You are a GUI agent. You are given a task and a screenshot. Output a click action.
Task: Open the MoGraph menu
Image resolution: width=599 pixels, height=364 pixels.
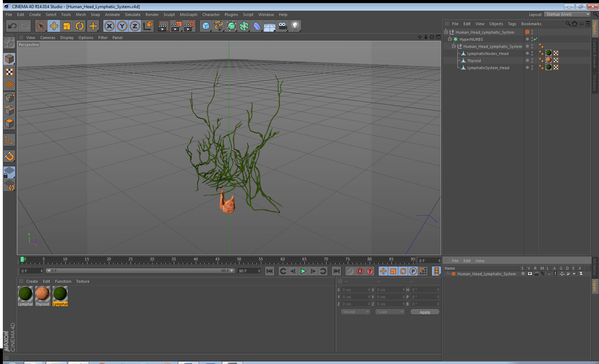tap(188, 15)
